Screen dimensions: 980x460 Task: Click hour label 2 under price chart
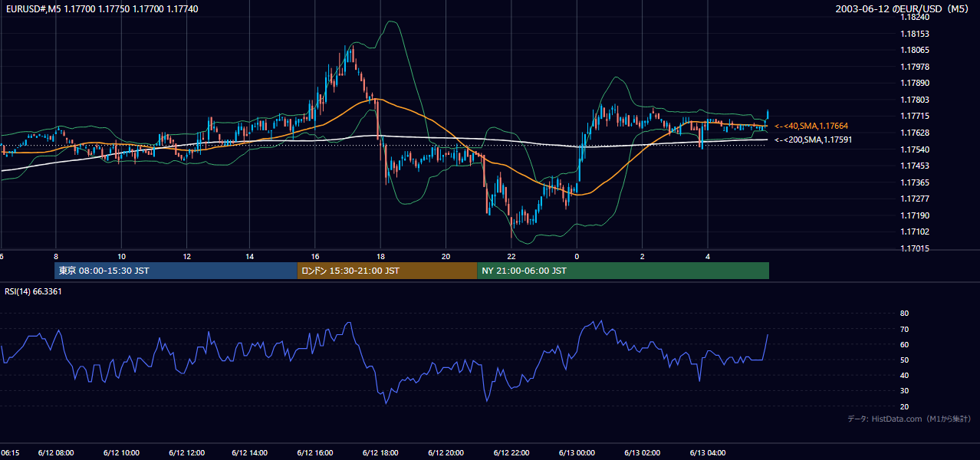[x=642, y=256]
